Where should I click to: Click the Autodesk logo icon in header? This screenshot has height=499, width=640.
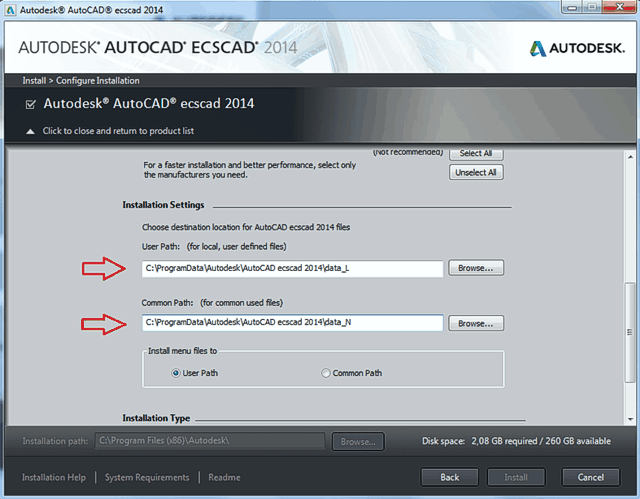click(x=538, y=49)
